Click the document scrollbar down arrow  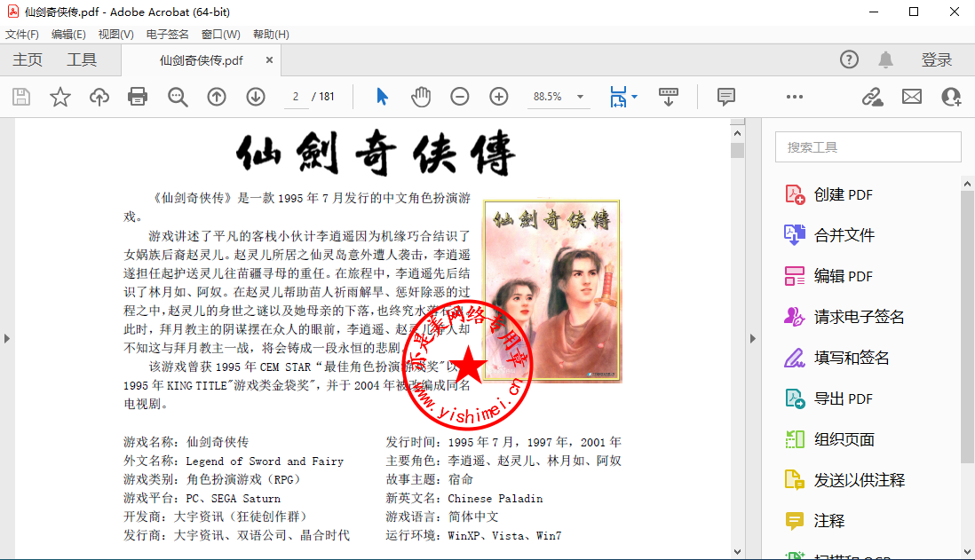tap(738, 551)
